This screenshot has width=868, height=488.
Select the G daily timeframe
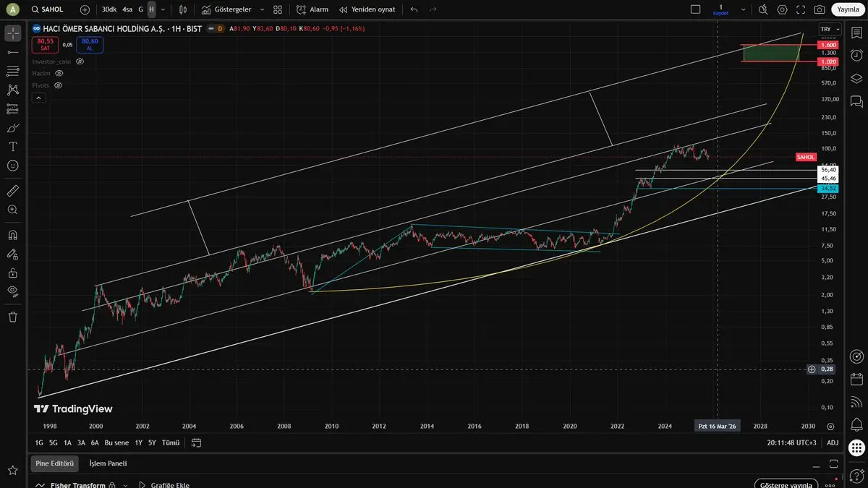pos(140,9)
